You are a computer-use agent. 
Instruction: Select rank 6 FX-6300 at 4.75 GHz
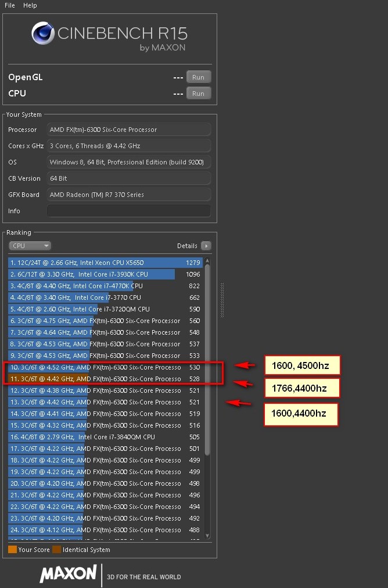coord(105,321)
